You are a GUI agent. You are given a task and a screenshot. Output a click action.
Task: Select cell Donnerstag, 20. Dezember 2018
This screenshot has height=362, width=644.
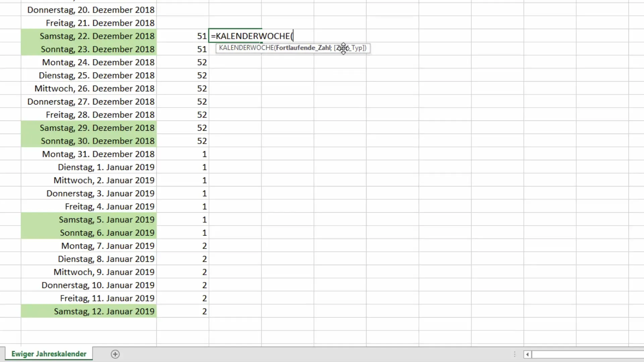pos(89,10)
